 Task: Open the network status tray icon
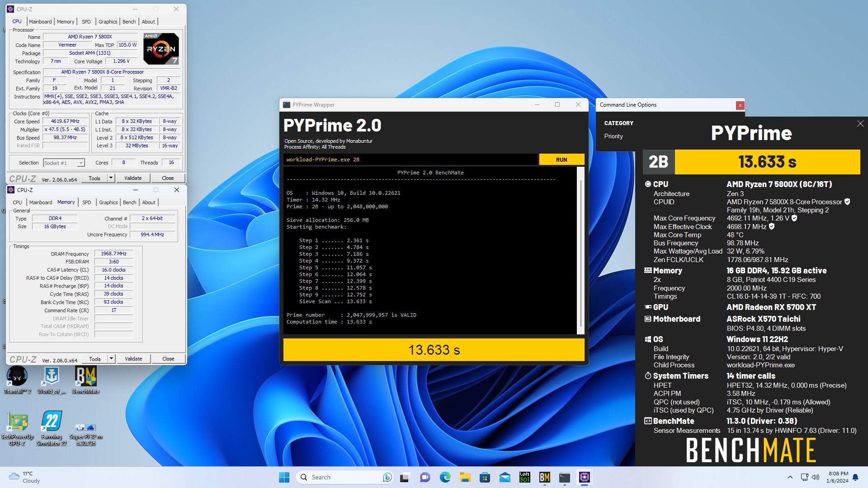804,477
